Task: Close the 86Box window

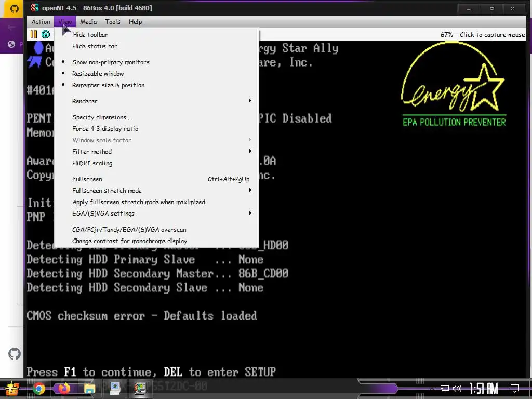Action: [x=513, y=9]
